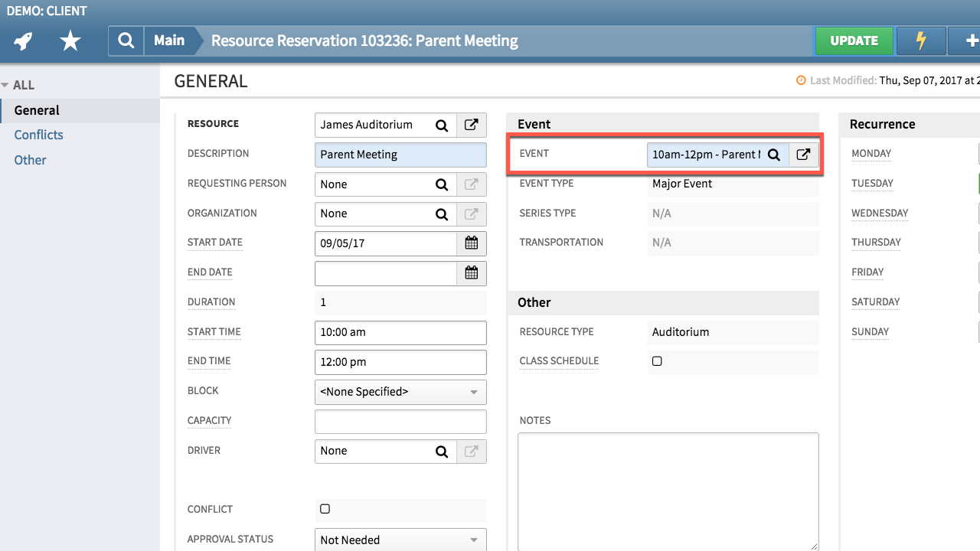Open the Start Date calendar picker
This screenshot has height=551, width=980.
tap(472, 243)
